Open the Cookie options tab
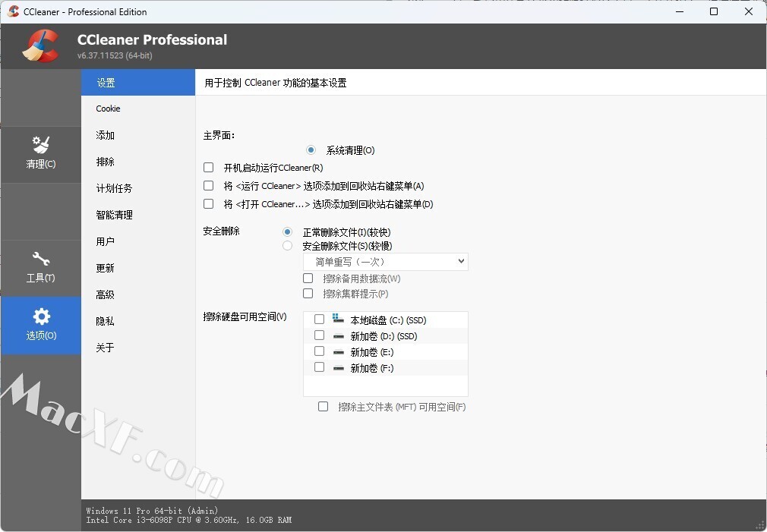This screenshot has width=767, height=532. point(138,109)
